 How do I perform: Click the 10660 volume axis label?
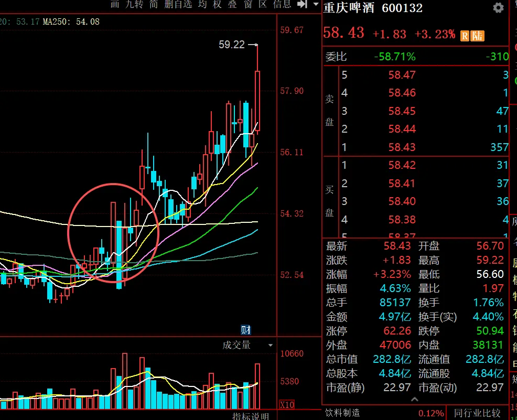click(292, 354)
